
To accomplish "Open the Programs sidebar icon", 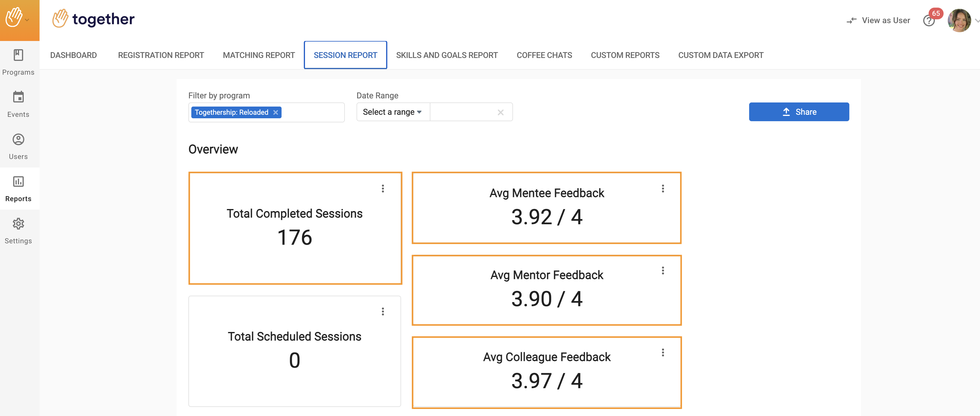I will (x=18, y=56).
